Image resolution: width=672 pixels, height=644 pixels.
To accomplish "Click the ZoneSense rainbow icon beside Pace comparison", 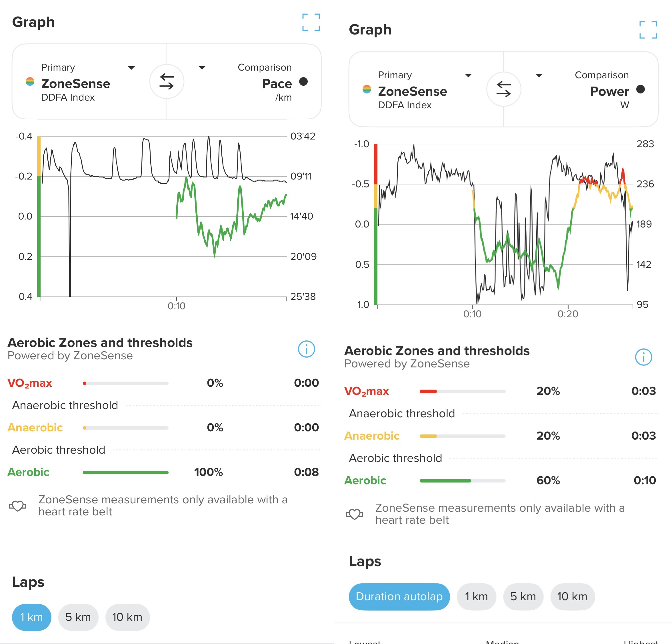I will (x=30, y=82).
